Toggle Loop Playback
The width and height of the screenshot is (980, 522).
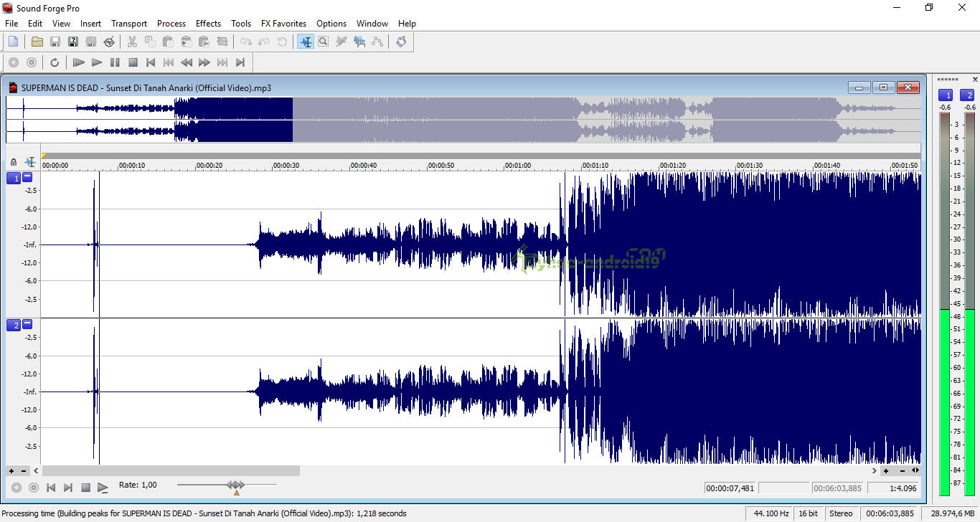(55, 62)
